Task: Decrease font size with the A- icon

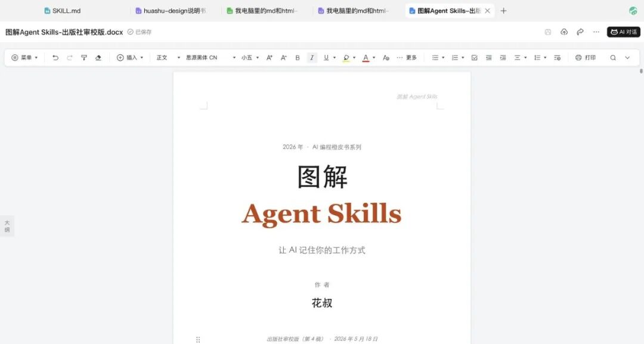Action: 283,58
